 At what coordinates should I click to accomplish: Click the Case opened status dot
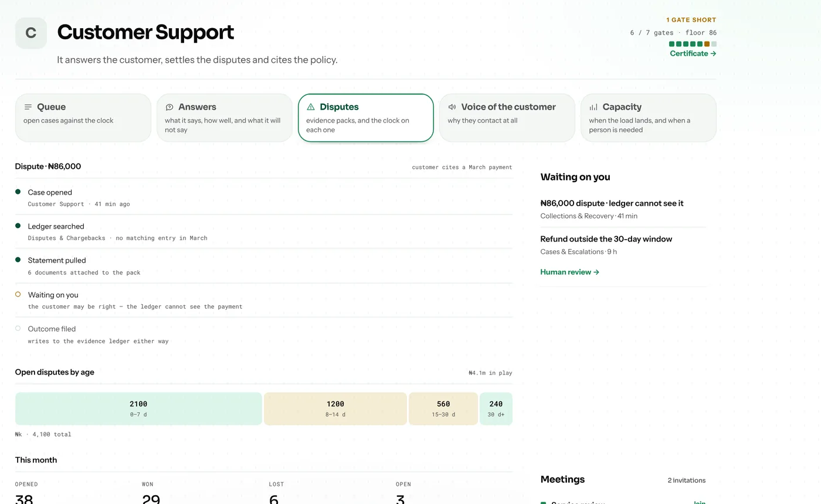tap(18, 192)
